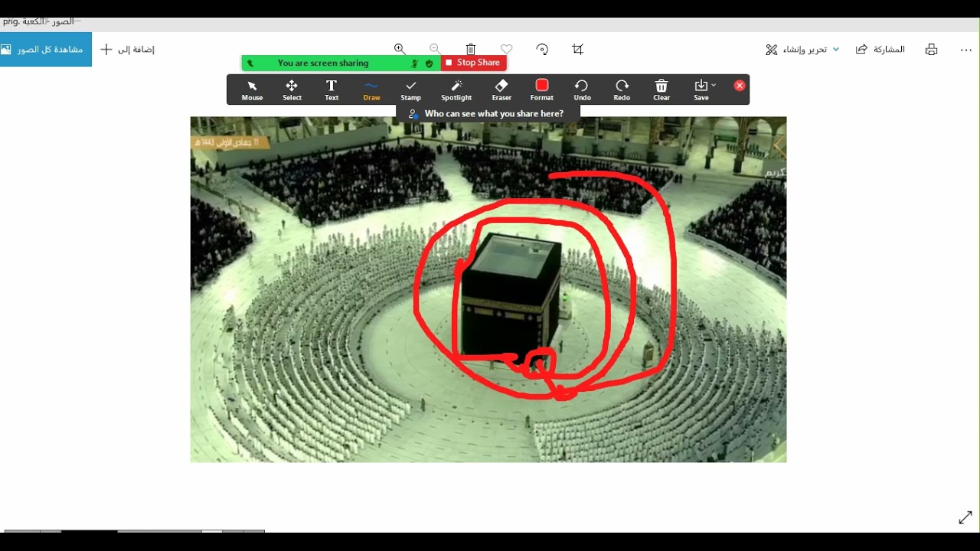Zoom in on the photo
The image size is (980, 551).
point(400,49)
